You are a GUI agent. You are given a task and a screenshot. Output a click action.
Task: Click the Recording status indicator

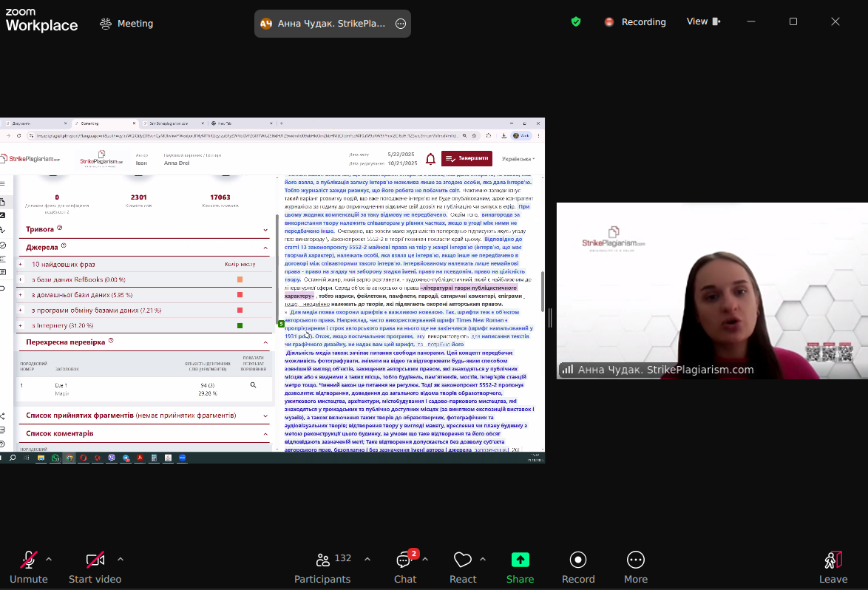coord(635,22)
